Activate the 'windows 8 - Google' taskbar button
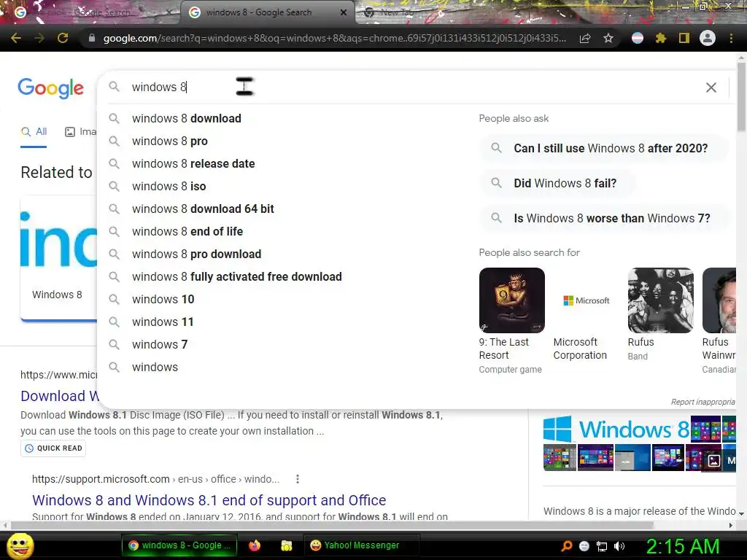 pyautogui.click(x=179, y=545)
